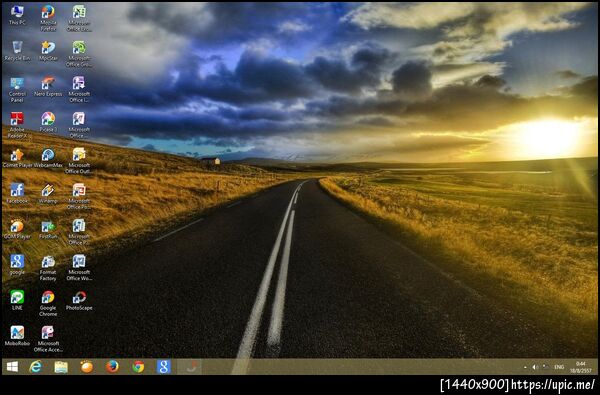Screen dimensions: 600x395
Task: Open Microsoft Office Access desktop shortcut
Action: pyautogui.click(x=48, y=339)
